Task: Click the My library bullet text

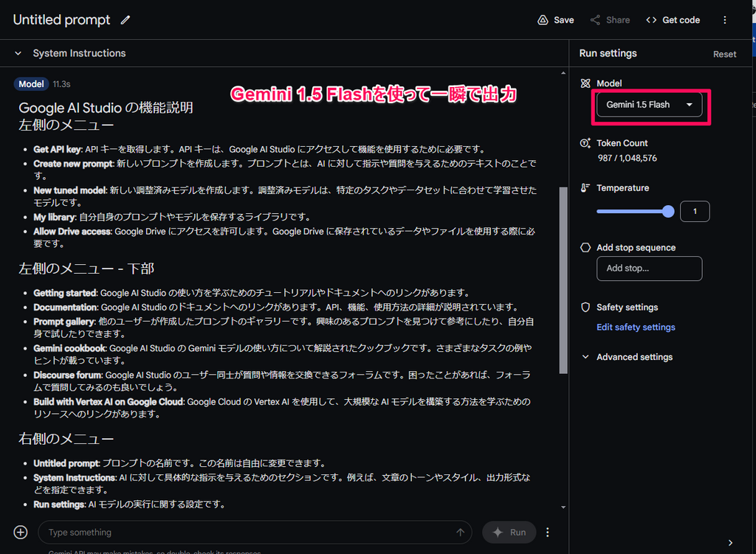Action: pyautogui.click(x=173, y=218)
